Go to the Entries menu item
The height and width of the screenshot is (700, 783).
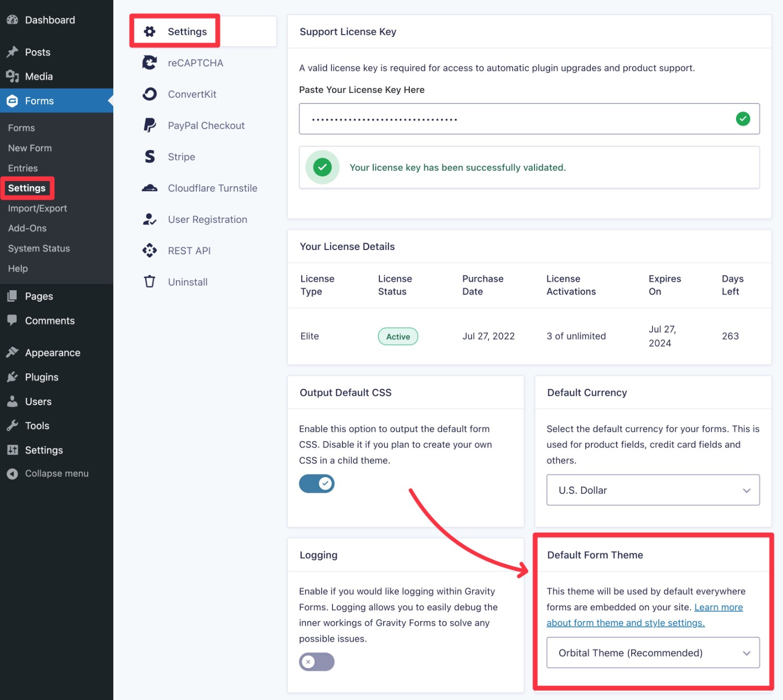pos(22,168)
